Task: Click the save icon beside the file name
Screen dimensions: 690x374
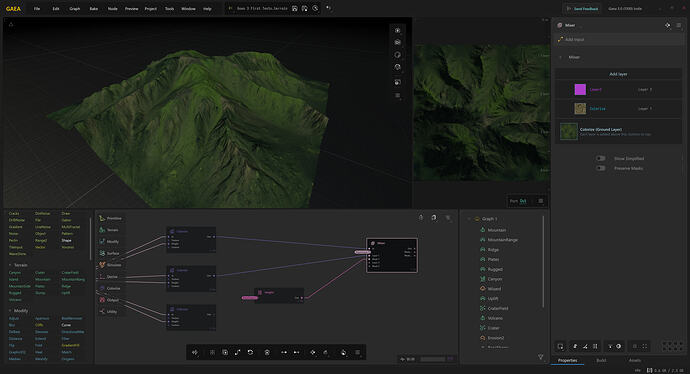Action: [294, 8]
